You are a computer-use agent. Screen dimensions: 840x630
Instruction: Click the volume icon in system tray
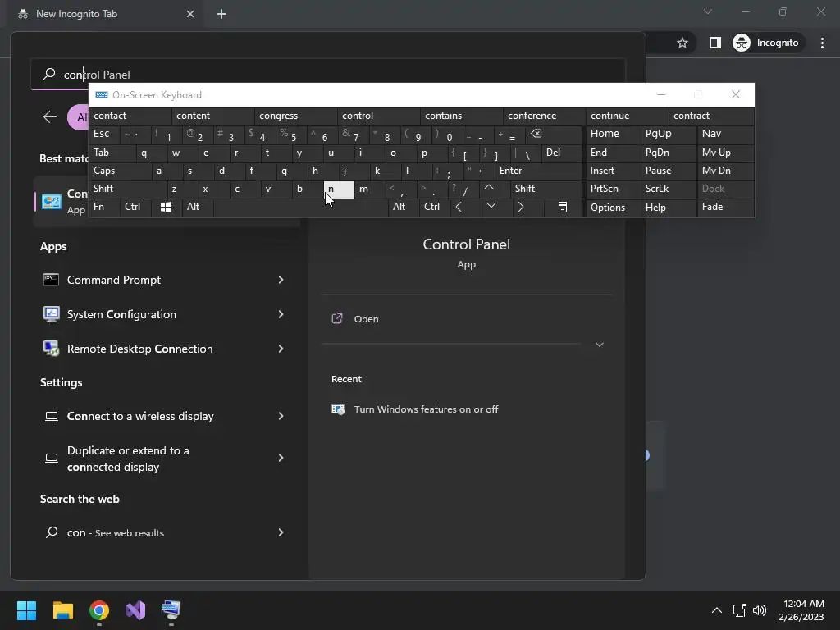tap(760, 610)
